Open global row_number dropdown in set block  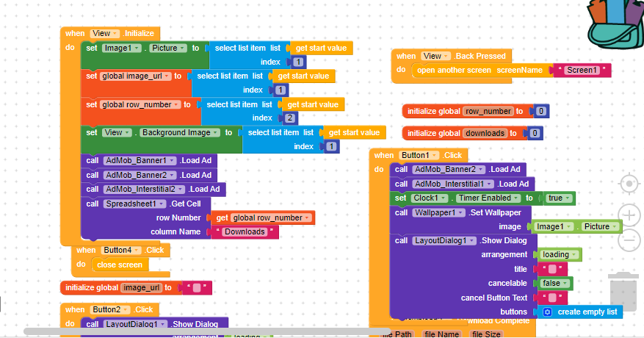point(140,105)
